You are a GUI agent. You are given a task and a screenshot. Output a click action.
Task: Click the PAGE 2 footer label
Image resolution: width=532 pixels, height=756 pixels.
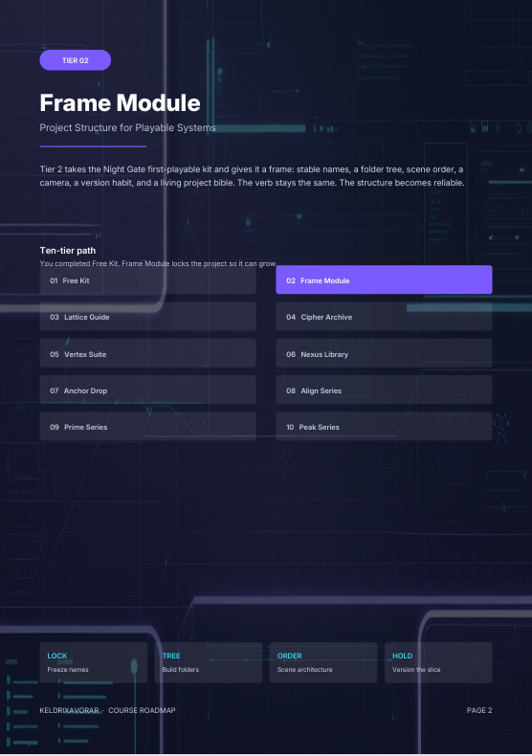click(479, 710)
